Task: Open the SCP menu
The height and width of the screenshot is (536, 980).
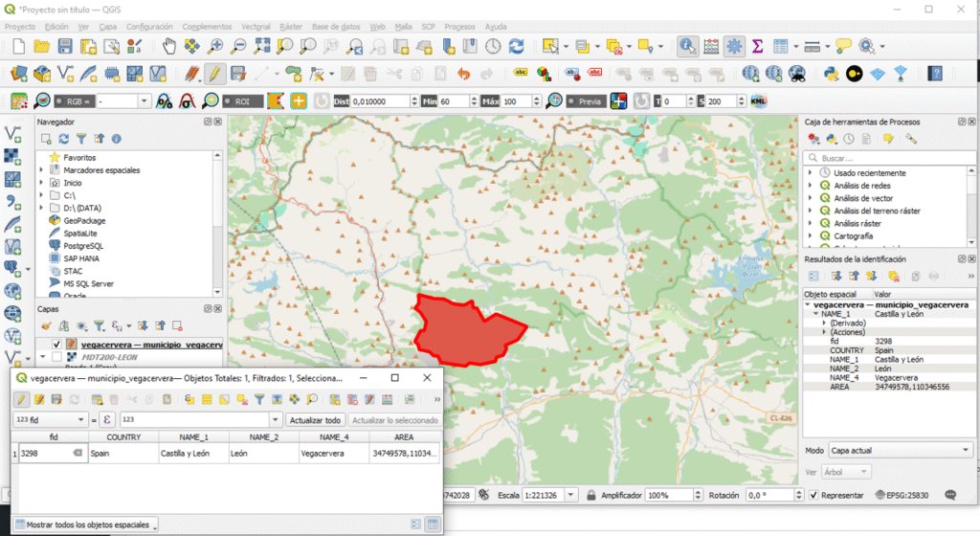Action: [428, 27]
